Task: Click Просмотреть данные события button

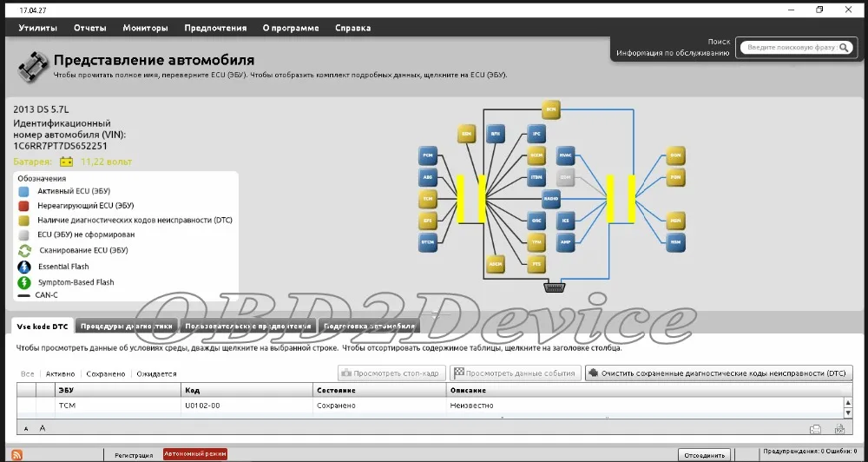Action: point(516,373)
